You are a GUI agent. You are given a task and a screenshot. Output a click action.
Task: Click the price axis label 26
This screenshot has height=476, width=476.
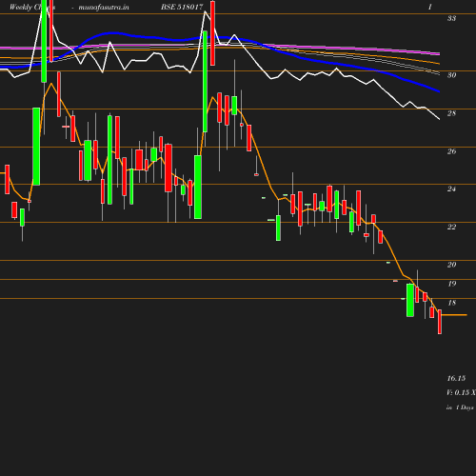pyautogui.click(x=451, y=151)
